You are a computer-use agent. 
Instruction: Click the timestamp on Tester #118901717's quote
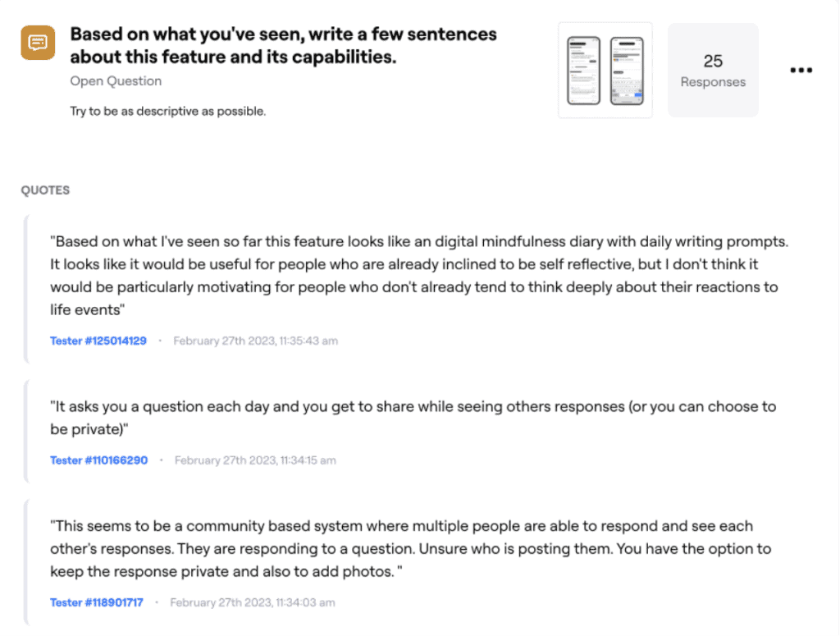[x=252, y=602]
